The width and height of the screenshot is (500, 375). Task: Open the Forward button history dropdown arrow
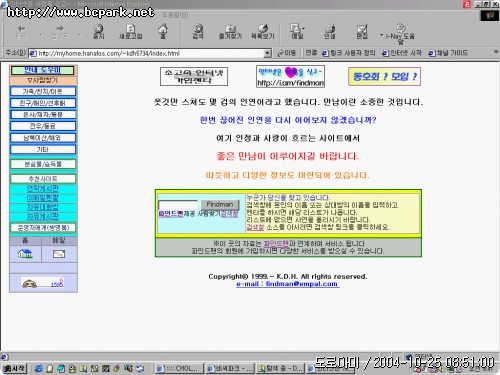pos(79,35)
